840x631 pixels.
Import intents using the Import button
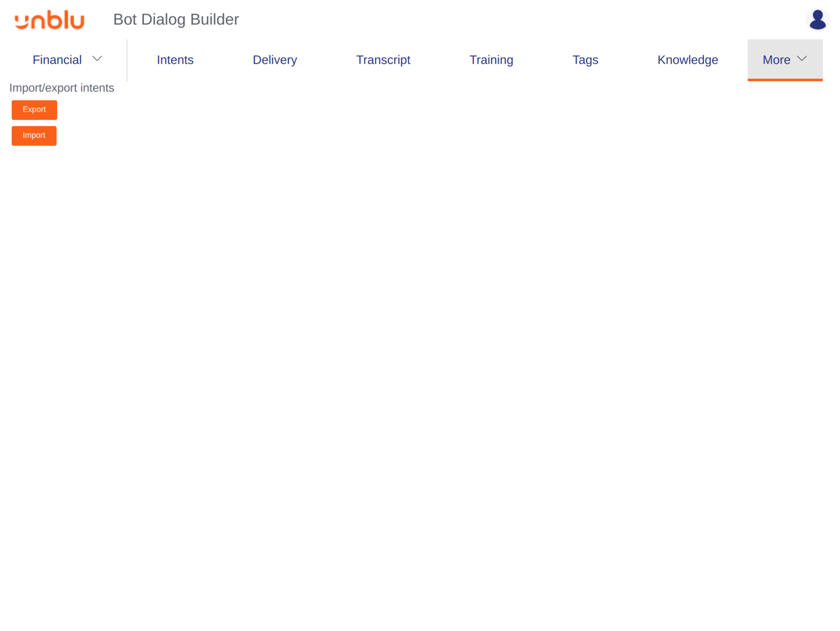click(34, 135)
